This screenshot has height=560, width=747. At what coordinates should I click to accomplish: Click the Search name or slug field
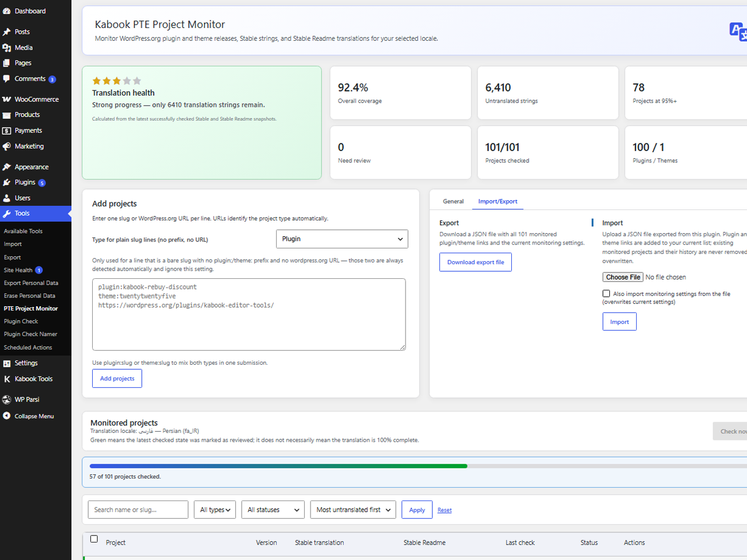tap(138, 510)
